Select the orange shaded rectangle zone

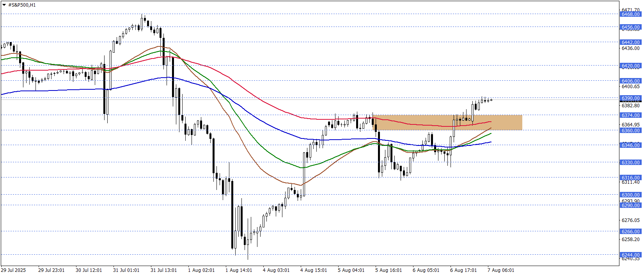(x=447, y=122)
